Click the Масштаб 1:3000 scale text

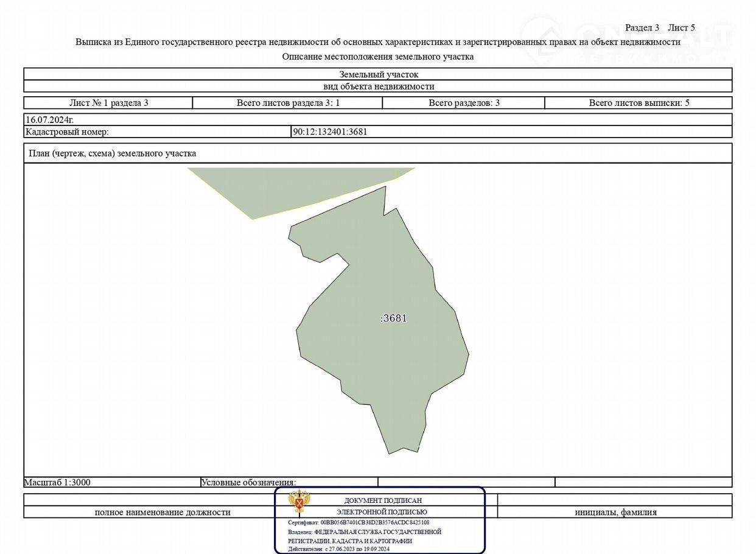pos(57,482)
